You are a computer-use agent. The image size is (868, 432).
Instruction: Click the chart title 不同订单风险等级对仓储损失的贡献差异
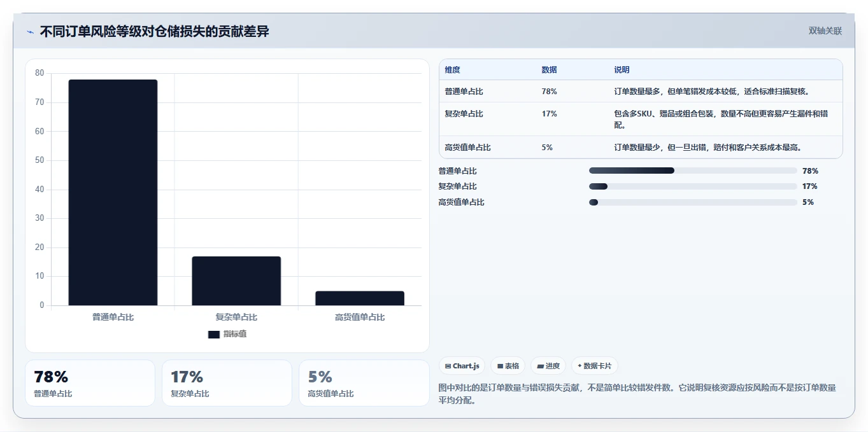(155, 31)
